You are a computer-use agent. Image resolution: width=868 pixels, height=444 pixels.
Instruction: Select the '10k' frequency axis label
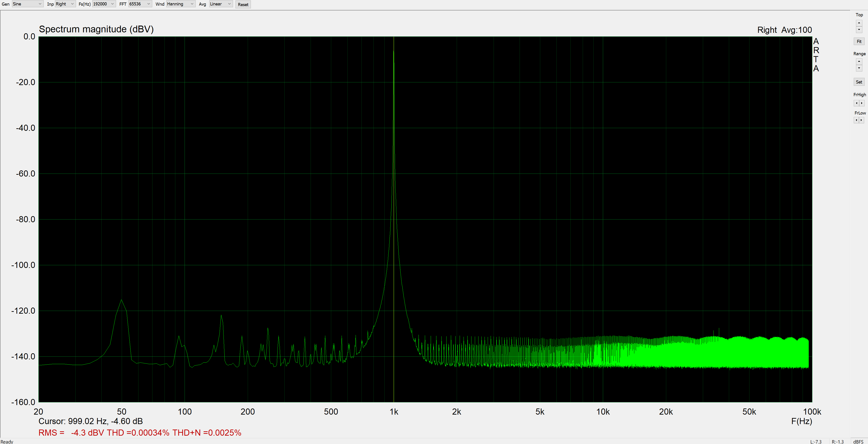click(x=603, y=412)
